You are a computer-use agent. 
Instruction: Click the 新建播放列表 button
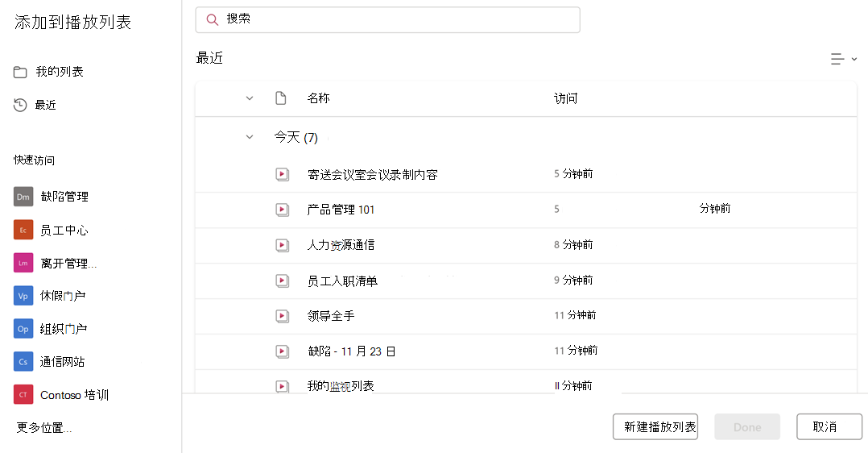(x=655, y=427)
